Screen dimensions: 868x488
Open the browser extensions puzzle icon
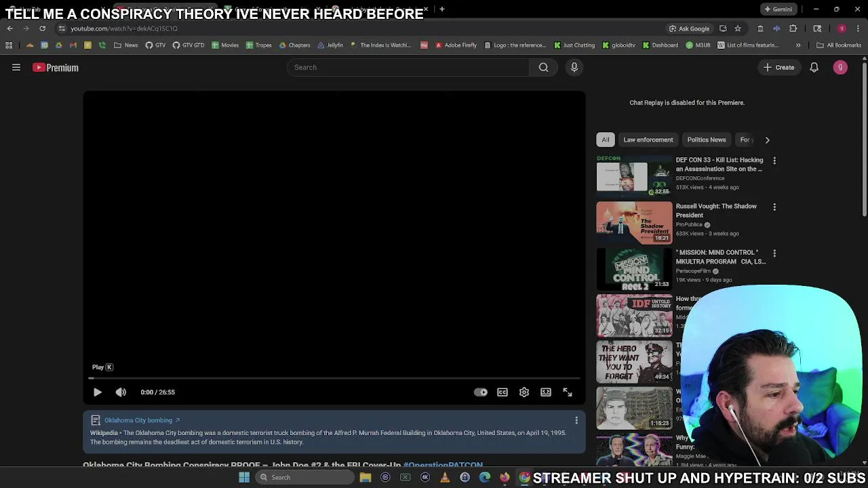tap(793, 28)
